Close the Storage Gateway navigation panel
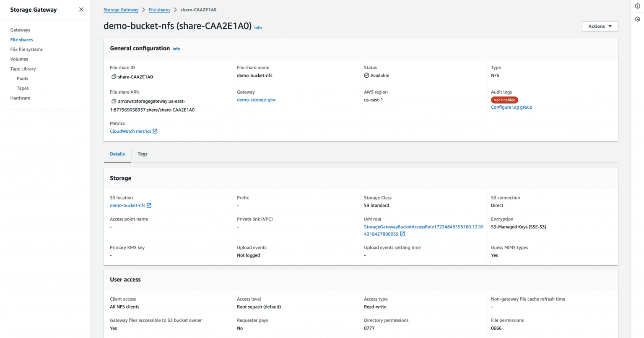The width and height of the screenshot is (644, 338). 81,9
